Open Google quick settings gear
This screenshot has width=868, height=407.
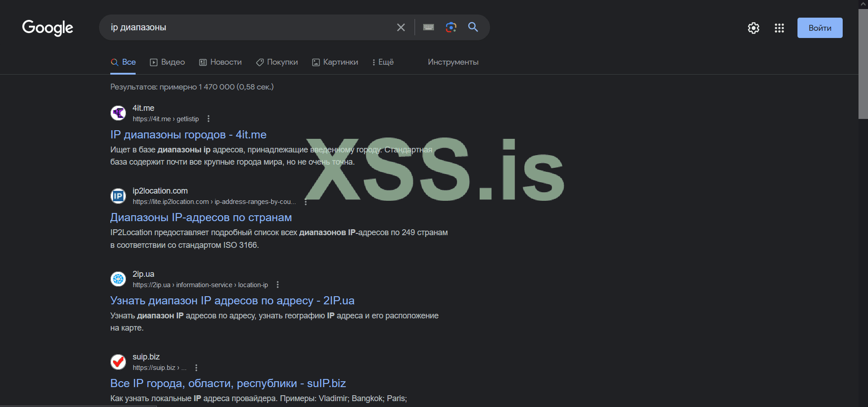pyautogui.click(x=754, y=28)
